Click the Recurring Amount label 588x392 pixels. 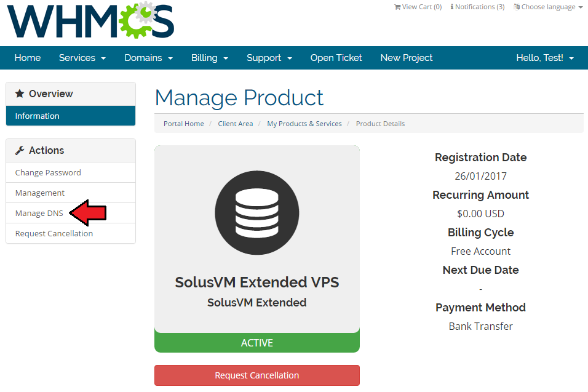(x=480, y=194)
